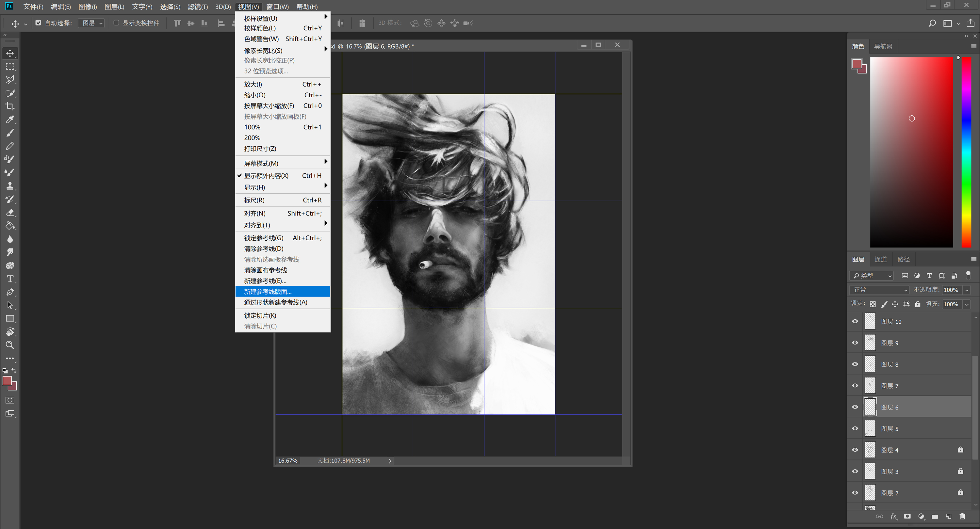Select the Crop tool

tap(10, 106)
